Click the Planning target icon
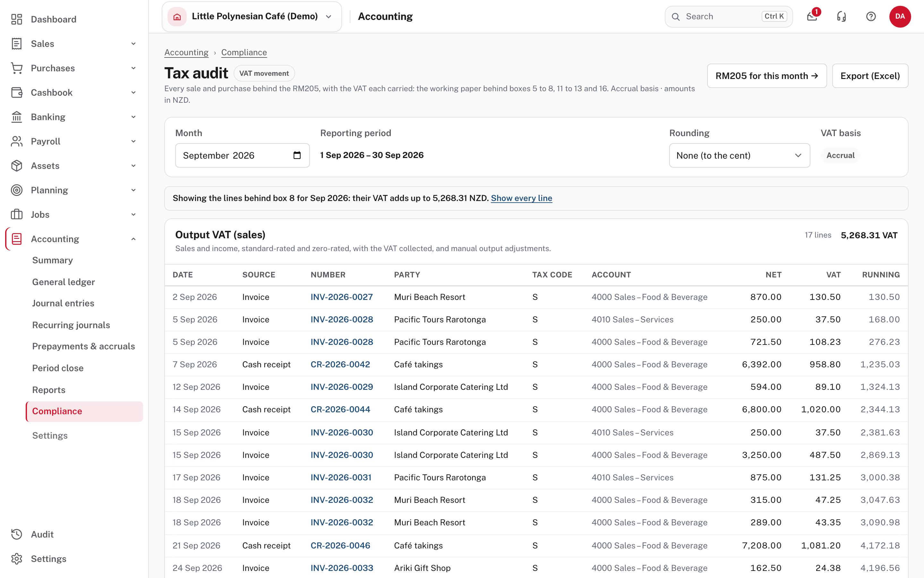Screen dimensions: 924x578 (16, 190)
